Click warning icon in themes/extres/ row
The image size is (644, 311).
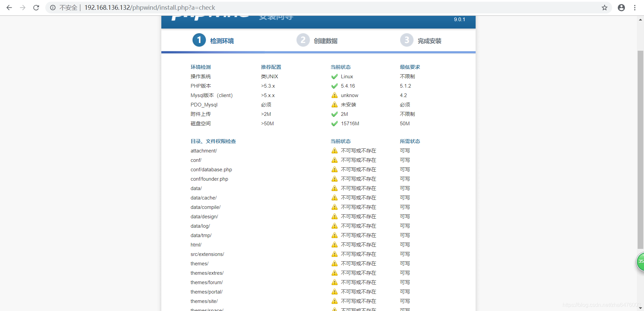pyautogui.click(x=334, y=273)
